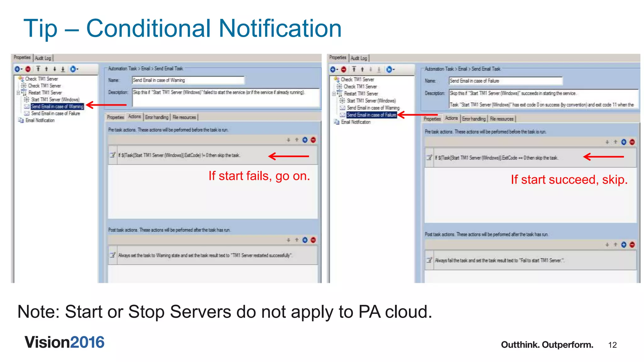
Task: Add a post-task action in left window
Action: (x=305, y=240)
